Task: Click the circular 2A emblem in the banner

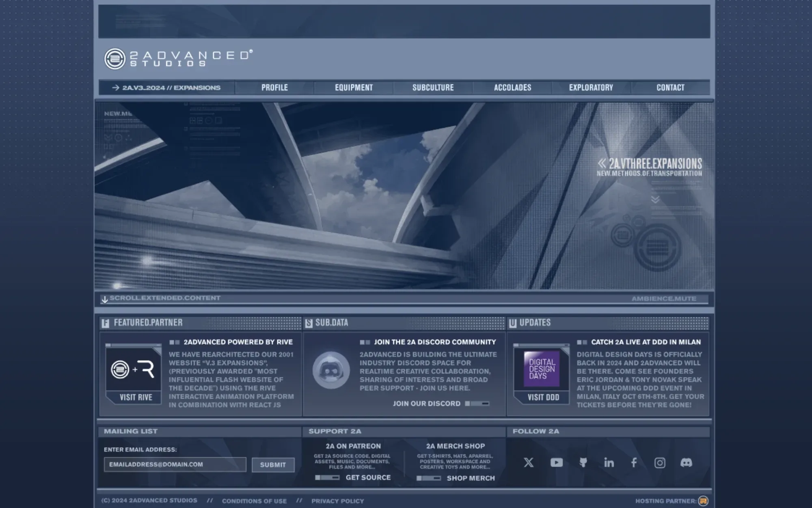Action: coord(657,247)
